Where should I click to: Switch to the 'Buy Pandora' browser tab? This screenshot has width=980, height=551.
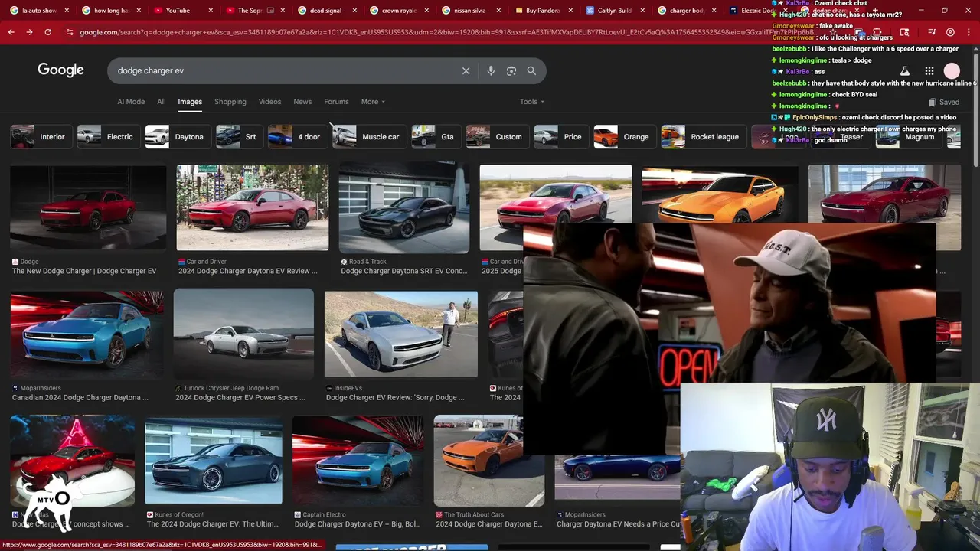[542, 11]
